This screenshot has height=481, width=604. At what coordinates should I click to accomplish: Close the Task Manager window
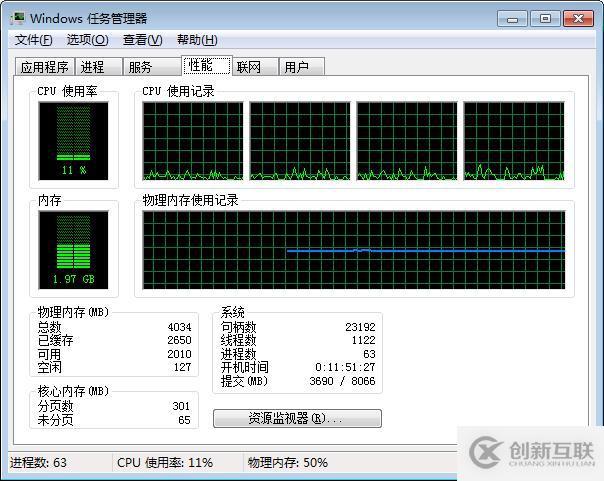click(578, 18)
